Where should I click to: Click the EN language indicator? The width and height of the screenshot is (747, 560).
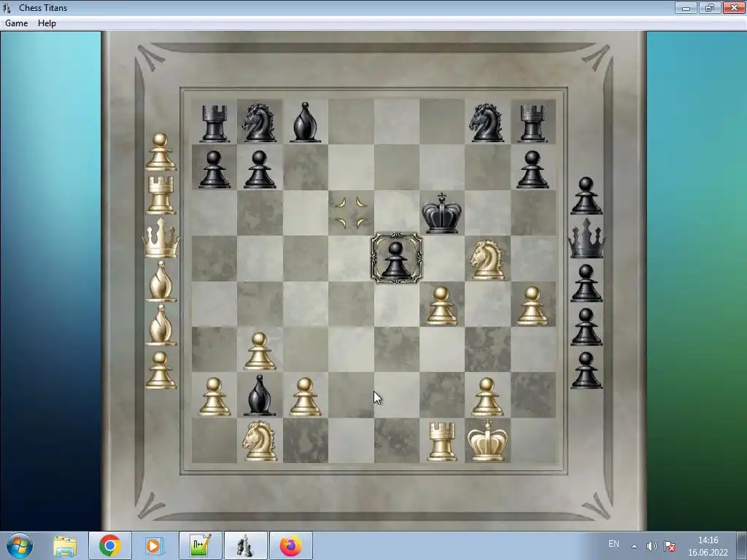614,544
